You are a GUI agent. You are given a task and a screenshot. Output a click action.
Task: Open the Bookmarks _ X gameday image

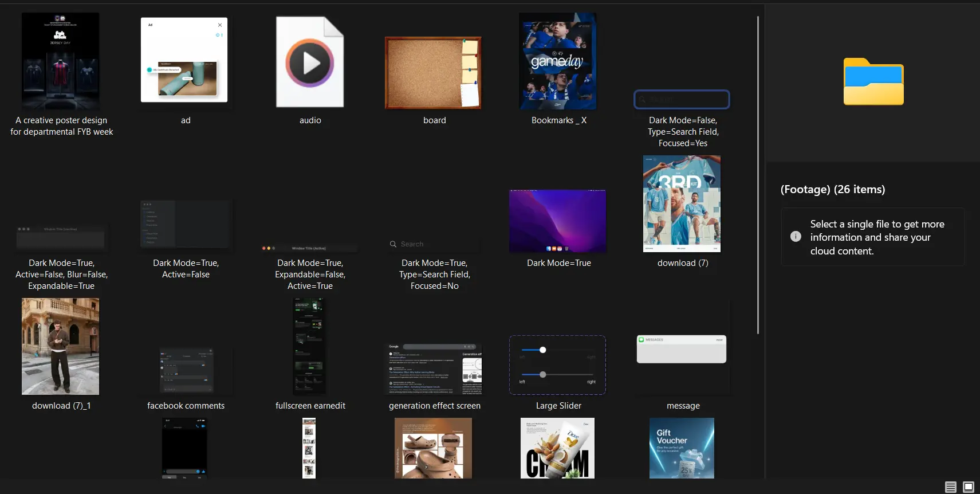click(557, 61)
